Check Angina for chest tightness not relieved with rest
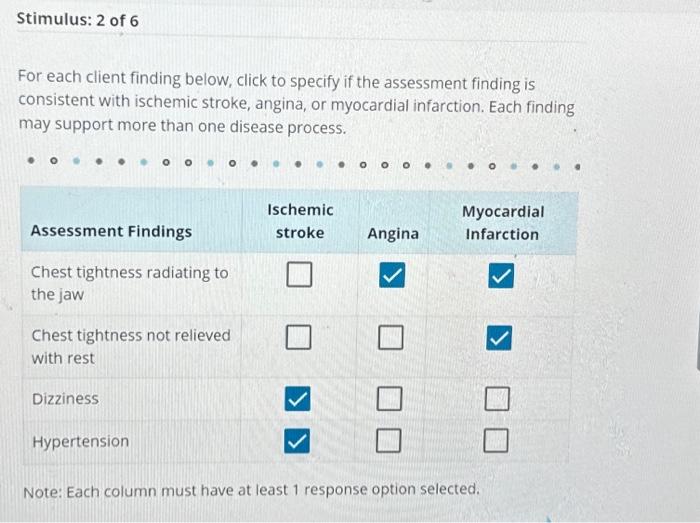Viewport: 700px width, 523px height. click(391, 337)
